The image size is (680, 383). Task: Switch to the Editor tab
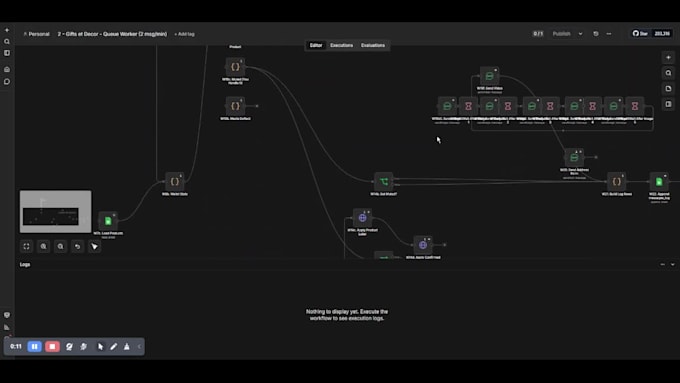pyautogui.click(x=316, y=45)
